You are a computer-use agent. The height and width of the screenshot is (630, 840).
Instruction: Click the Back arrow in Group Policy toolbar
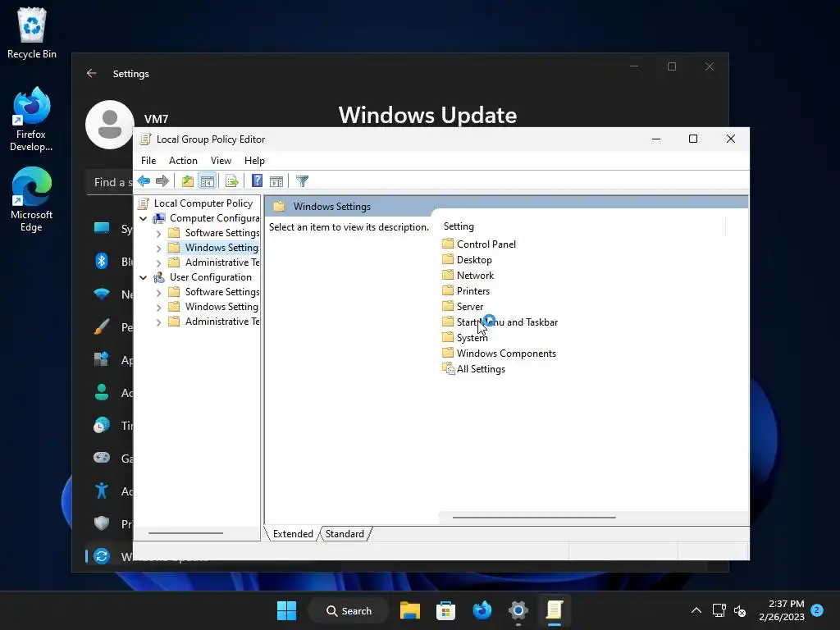click(x=144, y=181)
